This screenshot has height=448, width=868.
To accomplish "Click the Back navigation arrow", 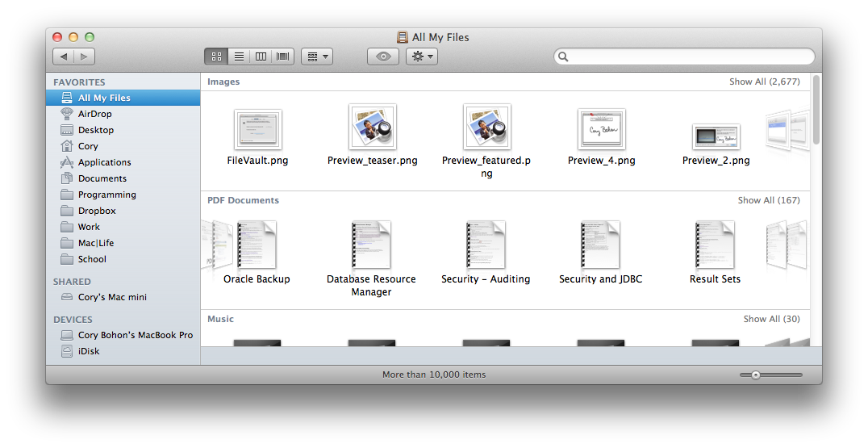I will (64, 57).
